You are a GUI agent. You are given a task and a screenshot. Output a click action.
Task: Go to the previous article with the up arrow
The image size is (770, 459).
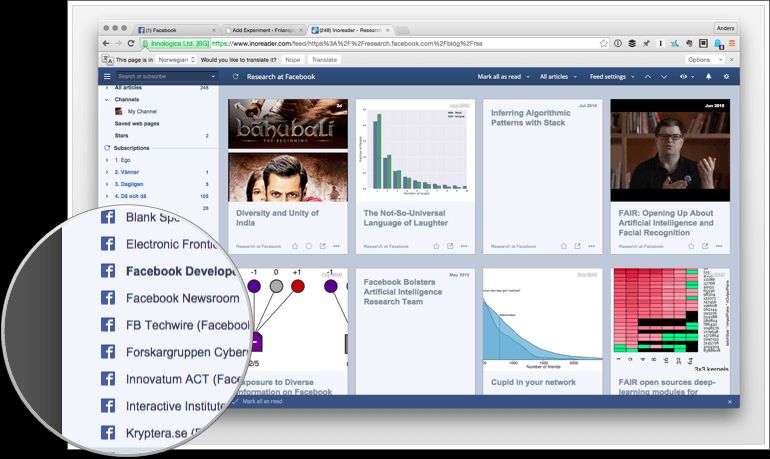pyautogui.click(x=648, y=76)
